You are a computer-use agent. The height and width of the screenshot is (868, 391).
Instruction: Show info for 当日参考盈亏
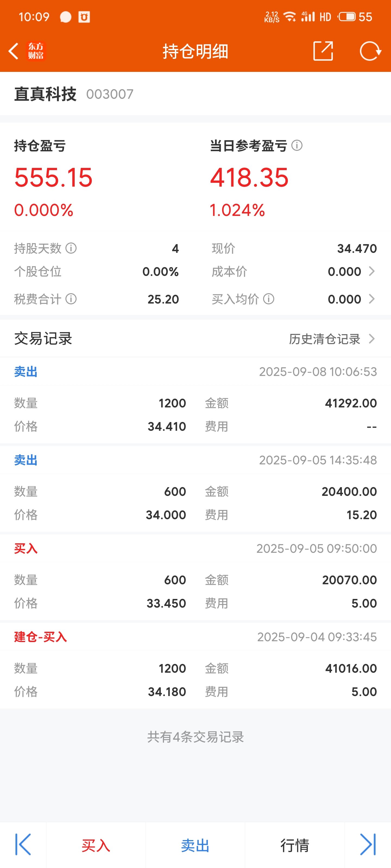tap(297, 146)
